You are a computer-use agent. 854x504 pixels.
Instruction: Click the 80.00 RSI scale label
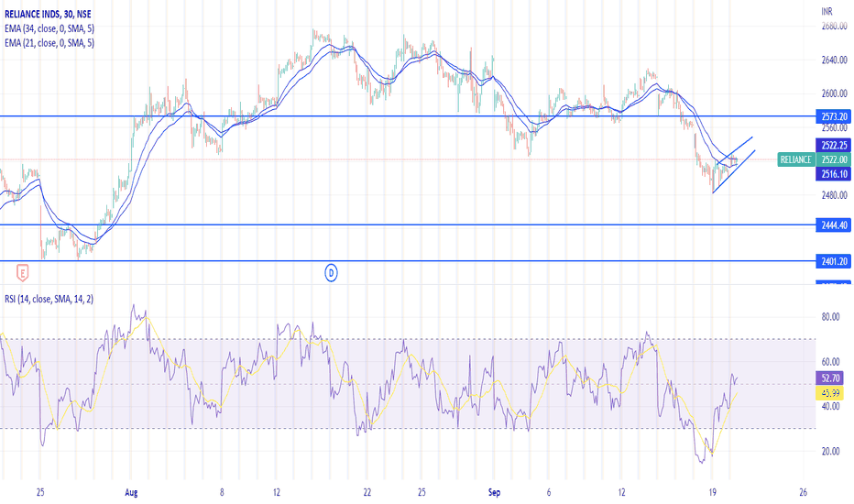point(830,317)
